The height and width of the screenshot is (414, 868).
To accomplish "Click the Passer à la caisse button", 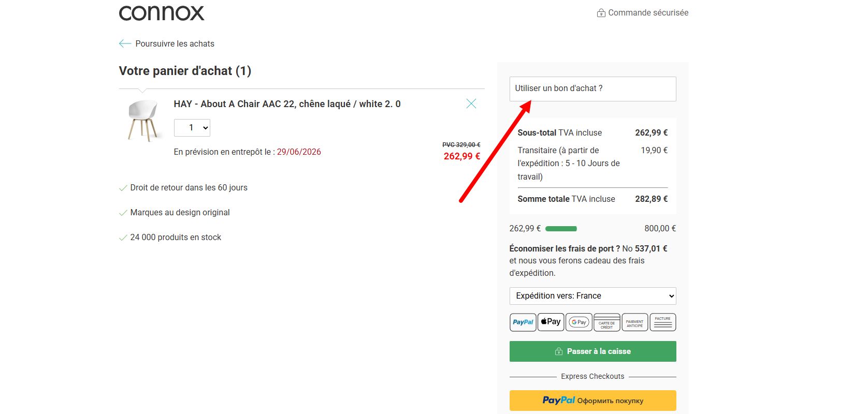I will coord(593,351).
